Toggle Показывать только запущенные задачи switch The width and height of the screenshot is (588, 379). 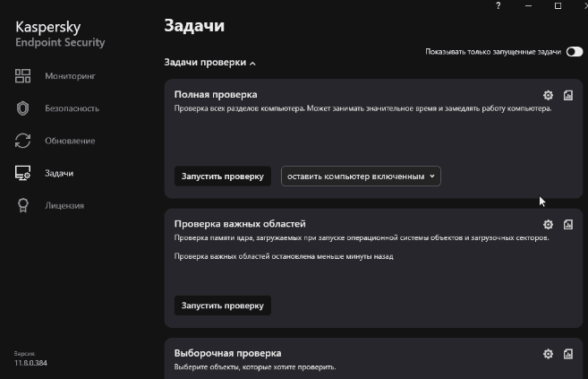(574, 52)
